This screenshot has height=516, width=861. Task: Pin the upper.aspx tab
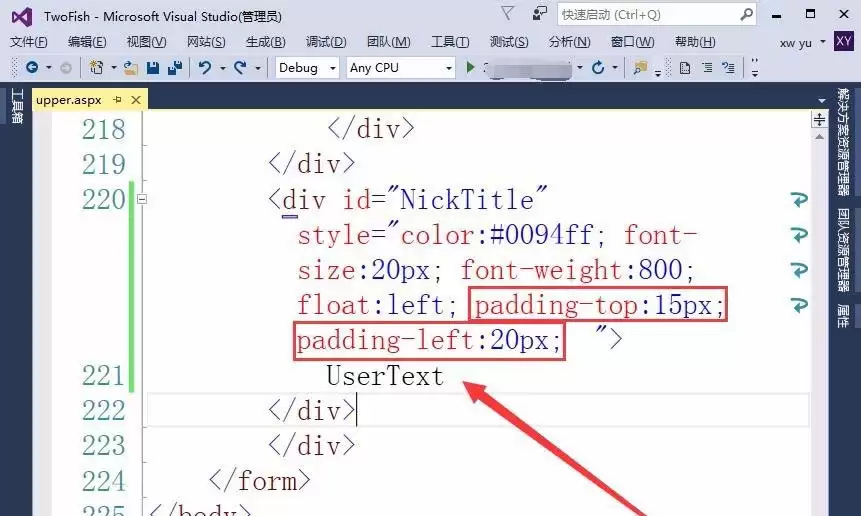coord(117,99)
